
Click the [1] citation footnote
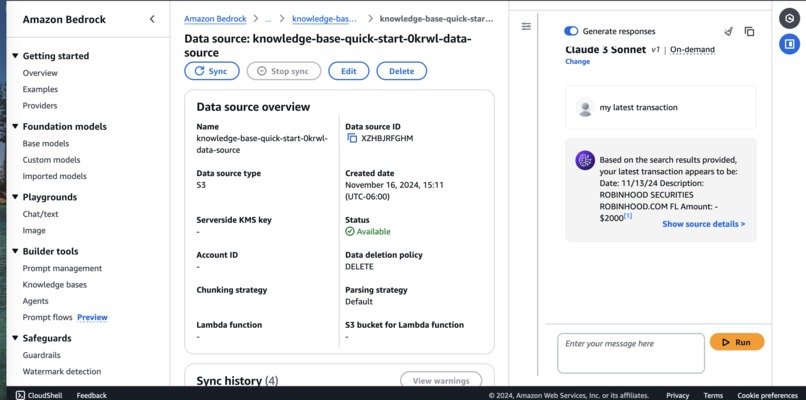click(x=628, y=216)
